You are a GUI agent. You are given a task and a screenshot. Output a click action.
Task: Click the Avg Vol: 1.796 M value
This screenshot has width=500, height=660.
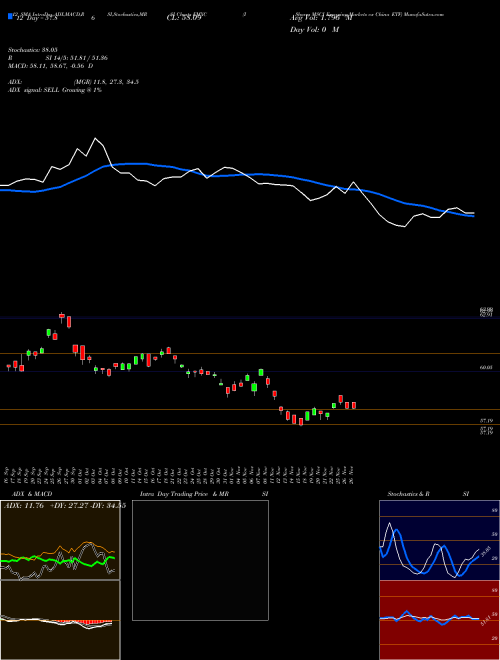321,18
